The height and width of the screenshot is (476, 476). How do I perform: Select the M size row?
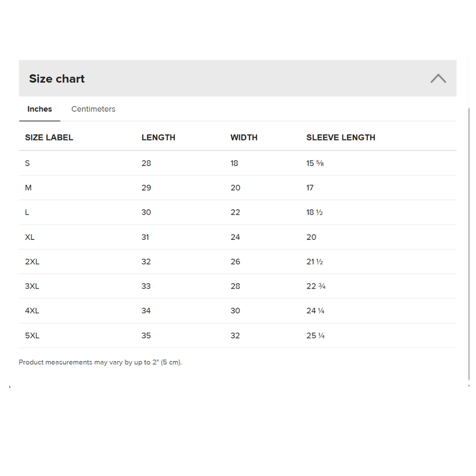click(28, 188)
